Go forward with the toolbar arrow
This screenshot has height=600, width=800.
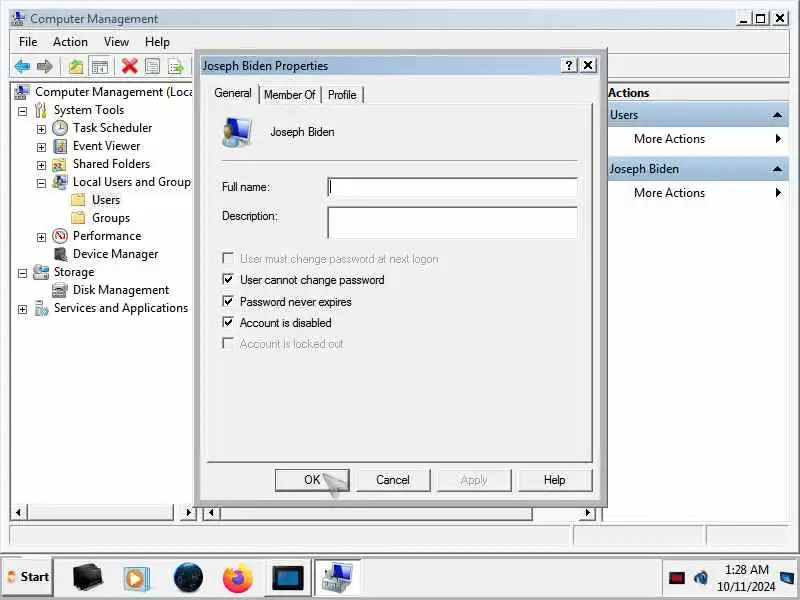point(45,66)
